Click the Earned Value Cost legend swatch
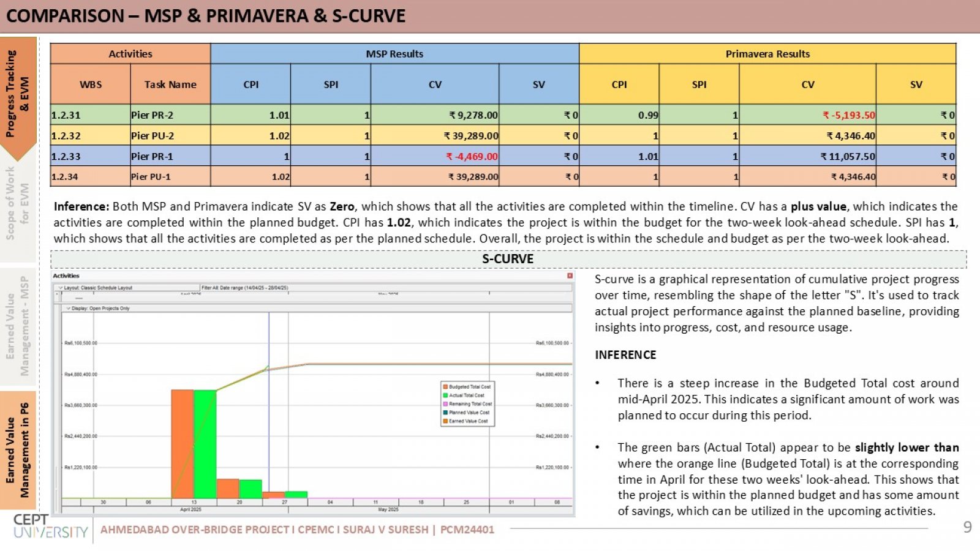The height and width of the screenshot is (551, 980). [x=445, y=421]
